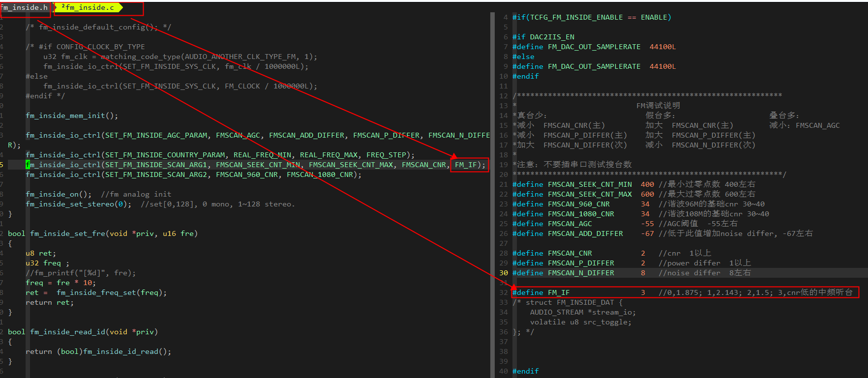Image resolution: width=868 pixels, height=378 pixels.
Task: Click the final #endif on line 40
Action: click(x=525, y=371)
